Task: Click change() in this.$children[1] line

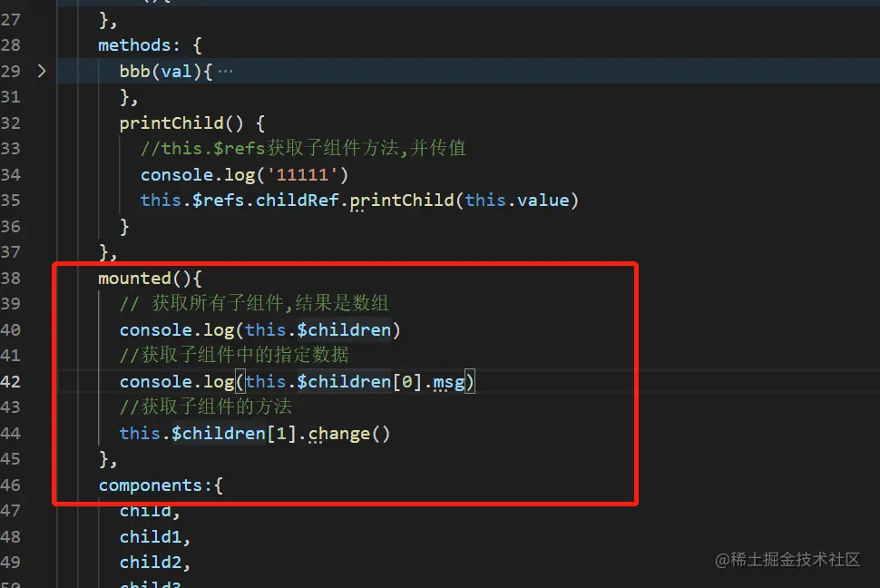Action: click(348, 434)
